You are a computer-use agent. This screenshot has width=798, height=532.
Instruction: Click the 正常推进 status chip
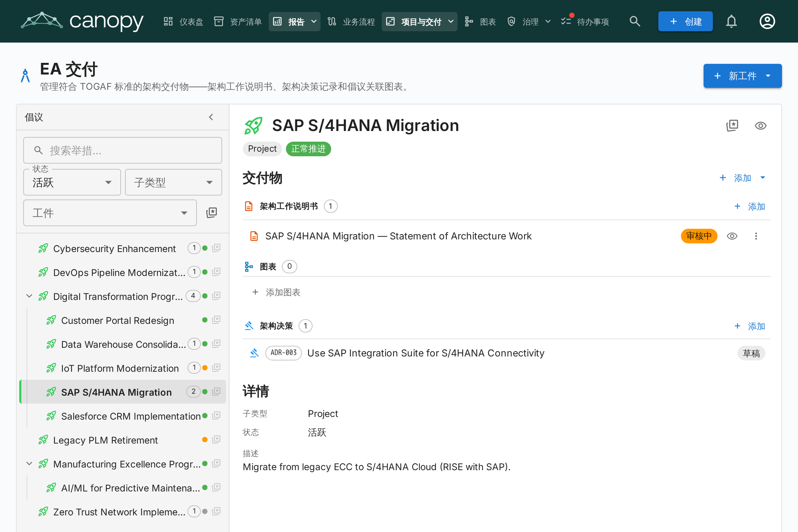point(308,149)
